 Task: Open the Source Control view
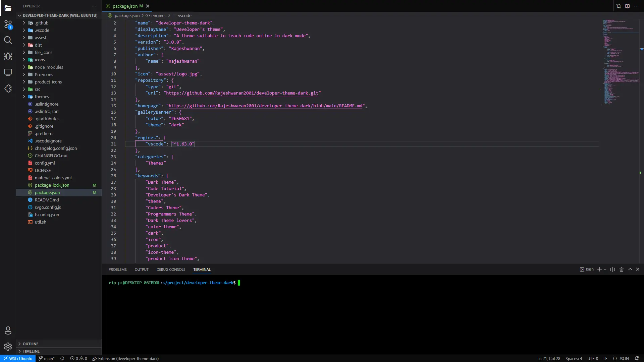pos(8,24)
